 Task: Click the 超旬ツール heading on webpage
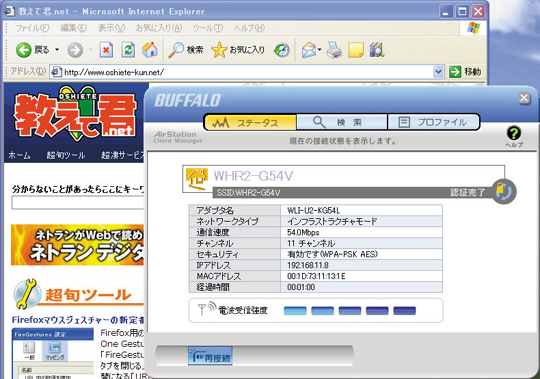[x=88, y=295]
